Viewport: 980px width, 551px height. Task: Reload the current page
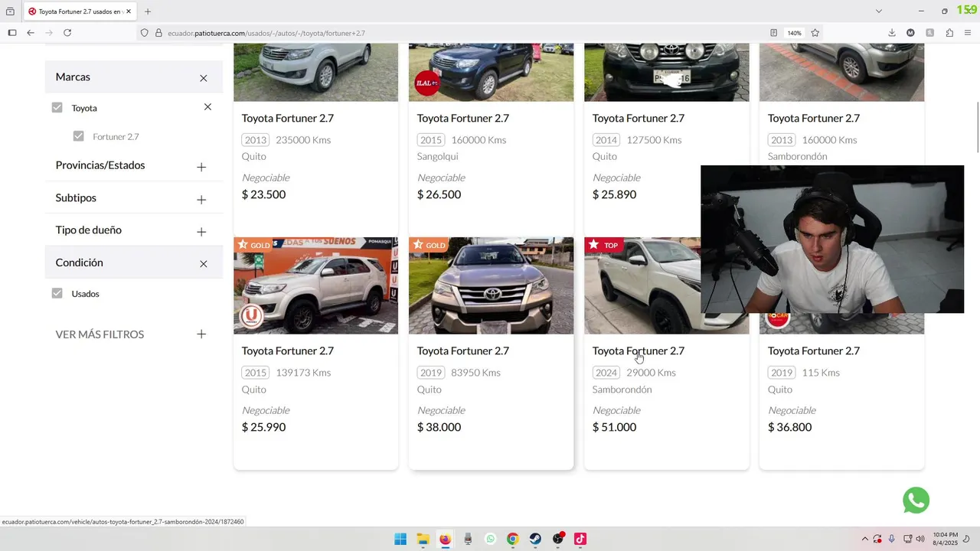click(67, 33)
